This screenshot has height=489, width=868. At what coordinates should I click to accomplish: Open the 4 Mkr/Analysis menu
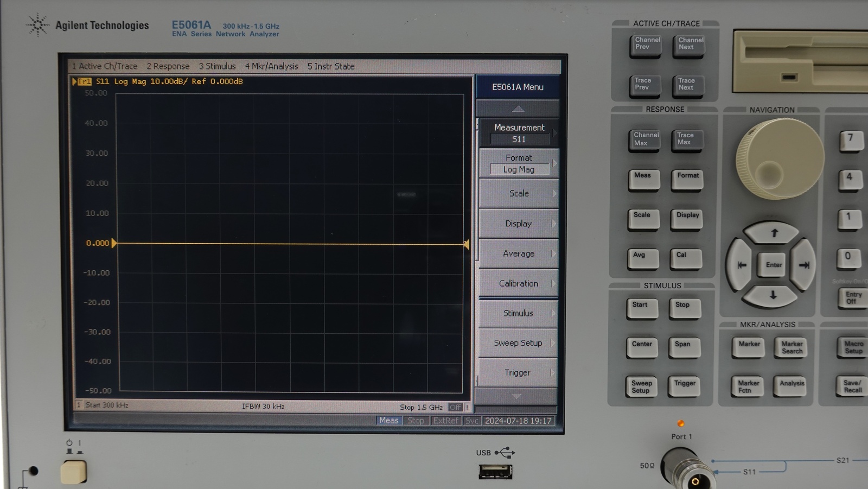point(271,66)
